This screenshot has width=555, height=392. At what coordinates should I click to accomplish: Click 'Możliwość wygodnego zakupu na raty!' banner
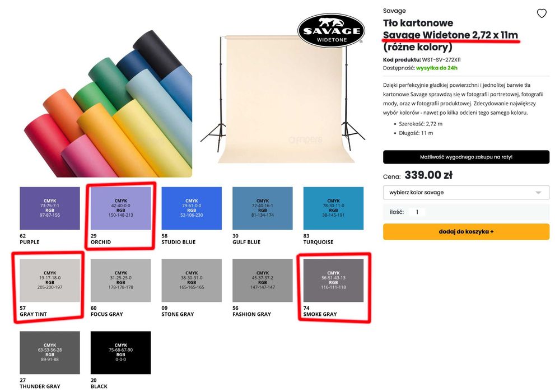466,157
